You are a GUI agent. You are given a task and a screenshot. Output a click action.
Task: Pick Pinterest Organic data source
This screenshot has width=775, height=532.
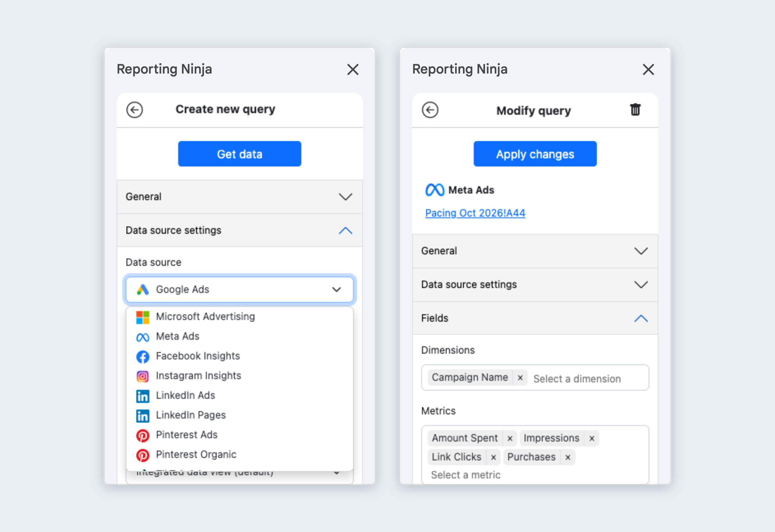click(239, 454)
